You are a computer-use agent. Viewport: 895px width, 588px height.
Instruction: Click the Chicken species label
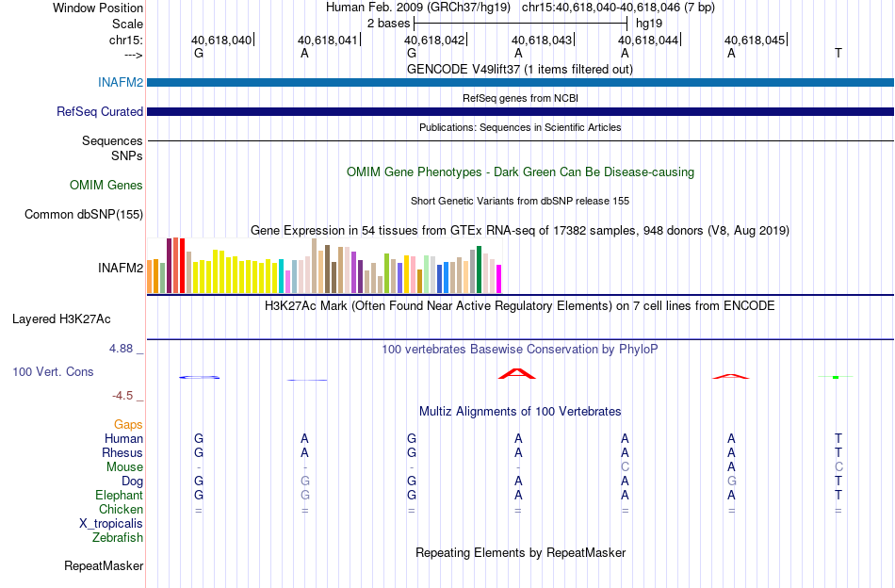pyautogui.click(x=121, y=509)
